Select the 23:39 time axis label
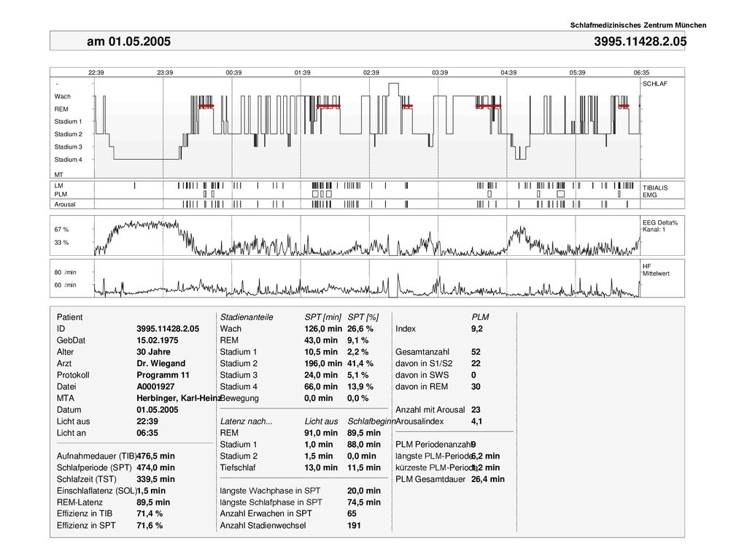This screenshot has width=747, height=560. click(165, 73)
